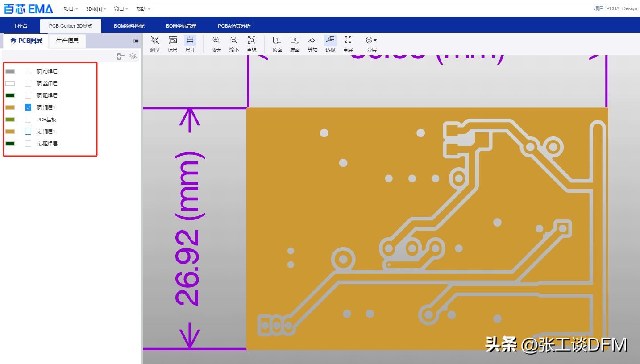
Task: Activate the 标尺 ruler tool
Action: click(172, 44)
